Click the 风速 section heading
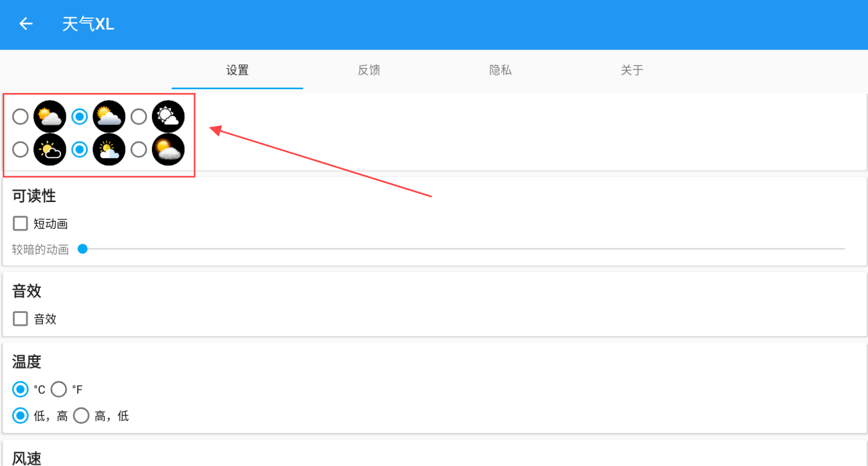This screenshot has height=466, width=868. point(27,458)
